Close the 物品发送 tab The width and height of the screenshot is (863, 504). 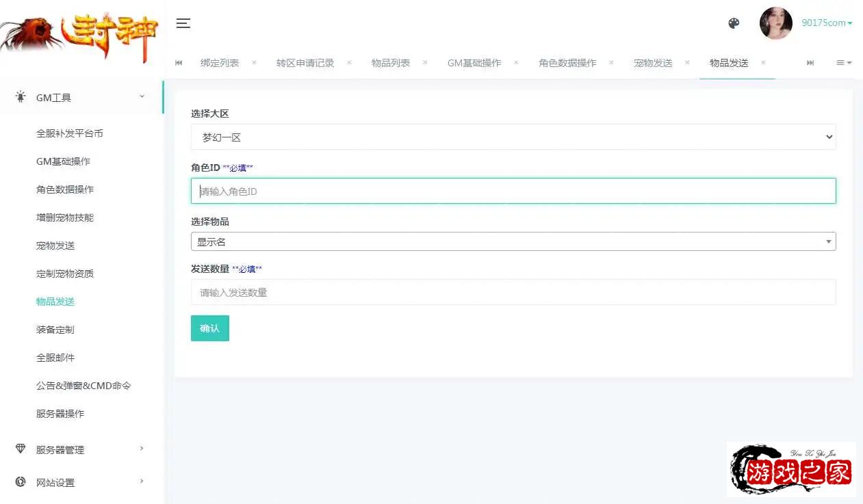click(763, 63)
